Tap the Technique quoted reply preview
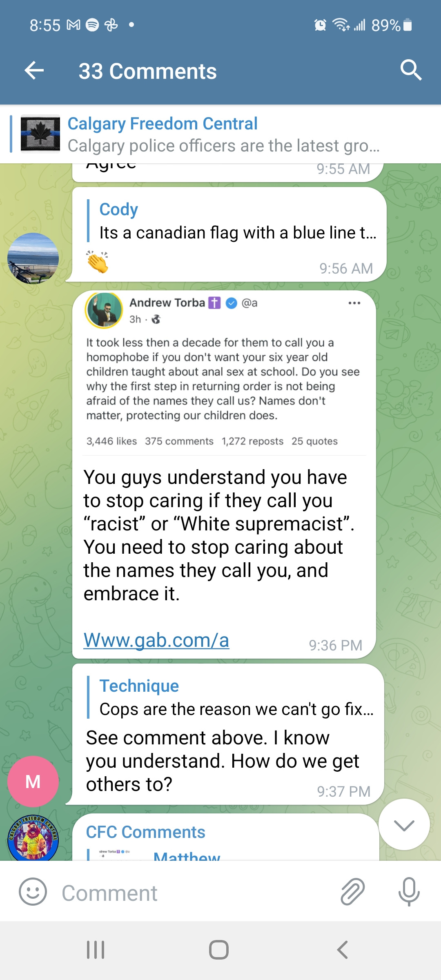 click(x=231, y=697)
